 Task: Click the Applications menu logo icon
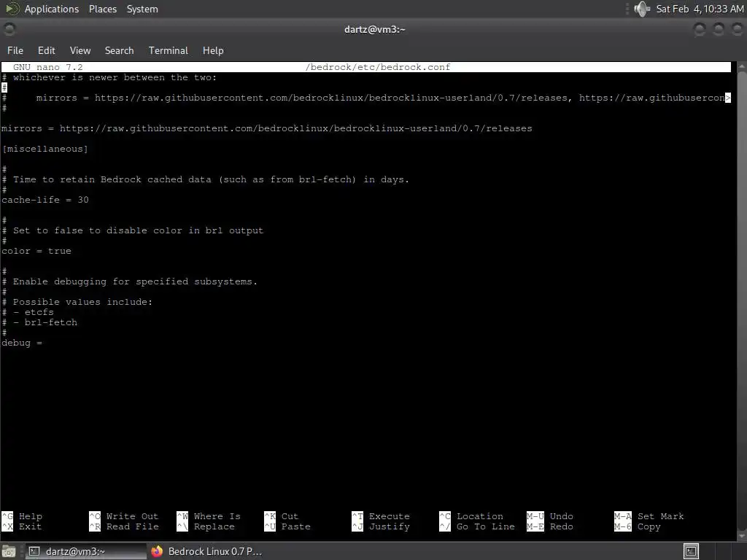point(12,9)
